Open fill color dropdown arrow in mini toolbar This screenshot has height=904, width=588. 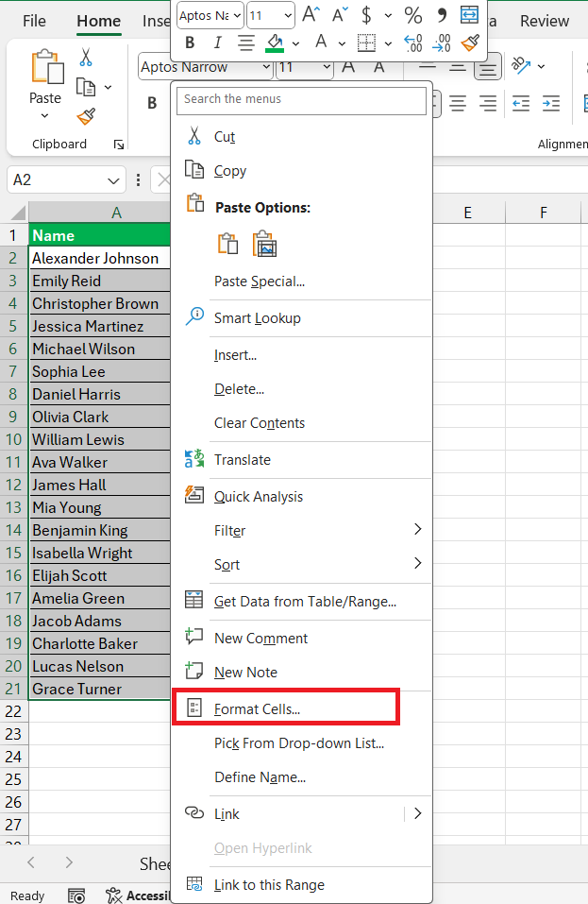point(295,43)
